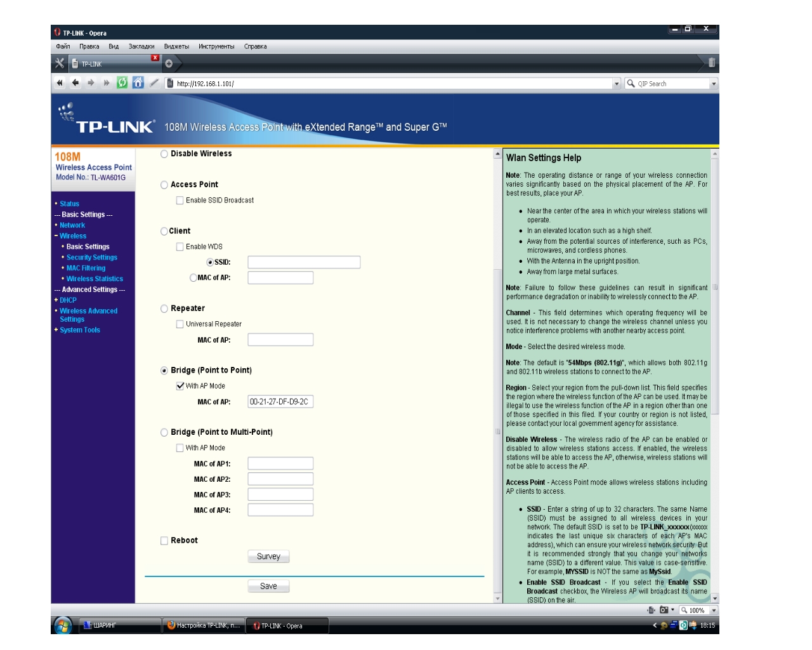Tick the Reboot checkbox
This screenshot has height=650, width=812.
(164, 541)
